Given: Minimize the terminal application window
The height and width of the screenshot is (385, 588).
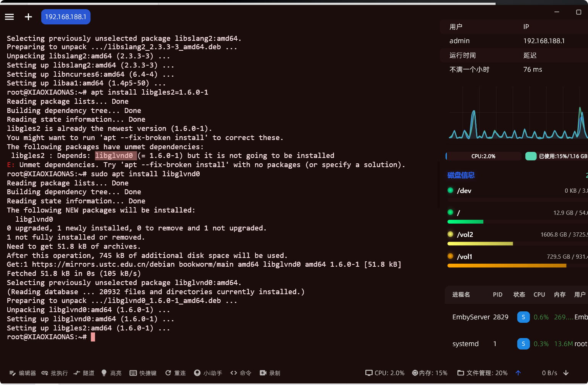Looking at the screenshot, I should (x=557, y=12).
